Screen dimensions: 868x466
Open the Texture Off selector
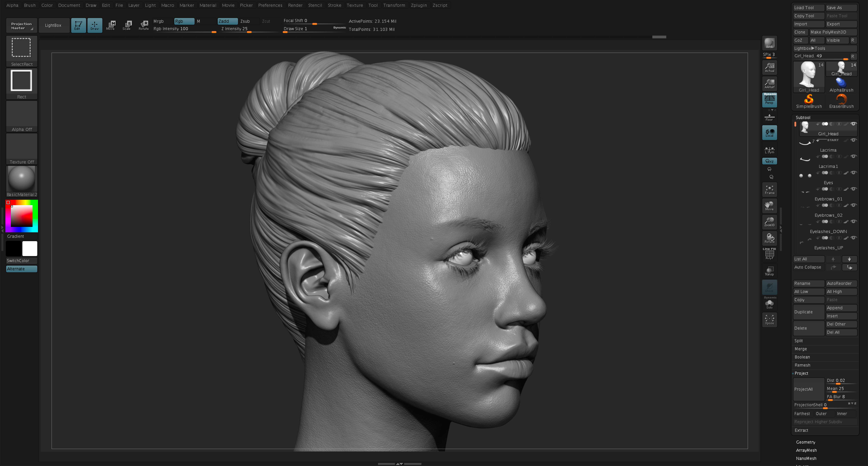click(22, 149)
